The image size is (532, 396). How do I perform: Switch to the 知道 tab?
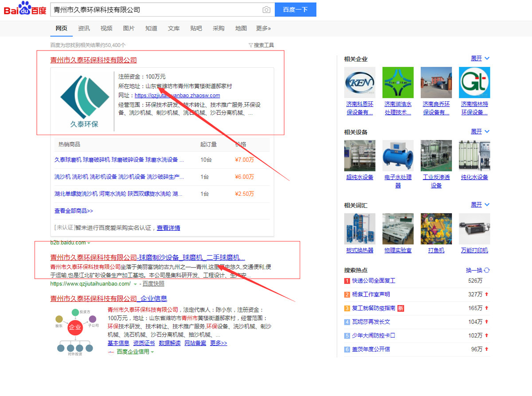pyautogui.click(x=151, y=28)
